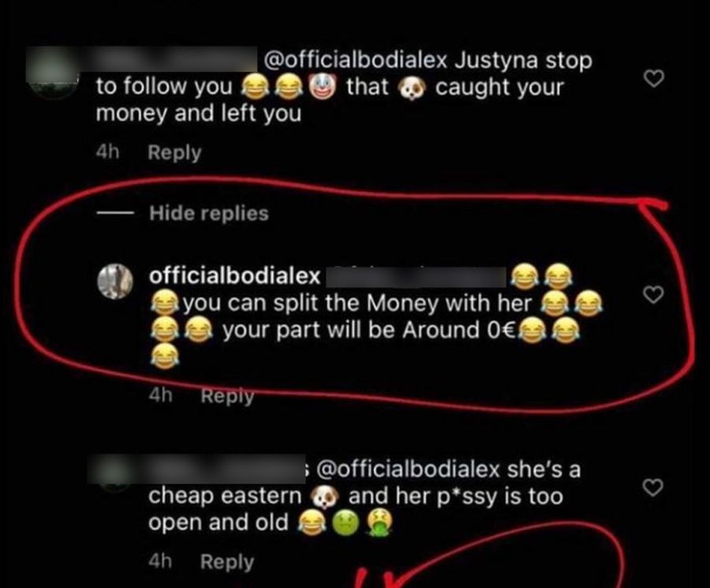Screen dimensions: 710x588
Task: Reply to the 'caught your money' comment
Action: tap(174, 152)
